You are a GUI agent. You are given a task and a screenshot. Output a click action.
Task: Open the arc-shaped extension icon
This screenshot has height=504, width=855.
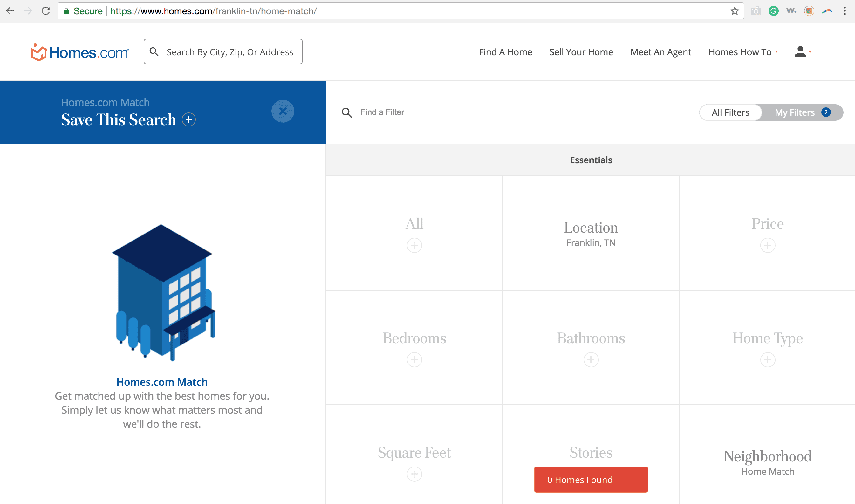(827, 11)
